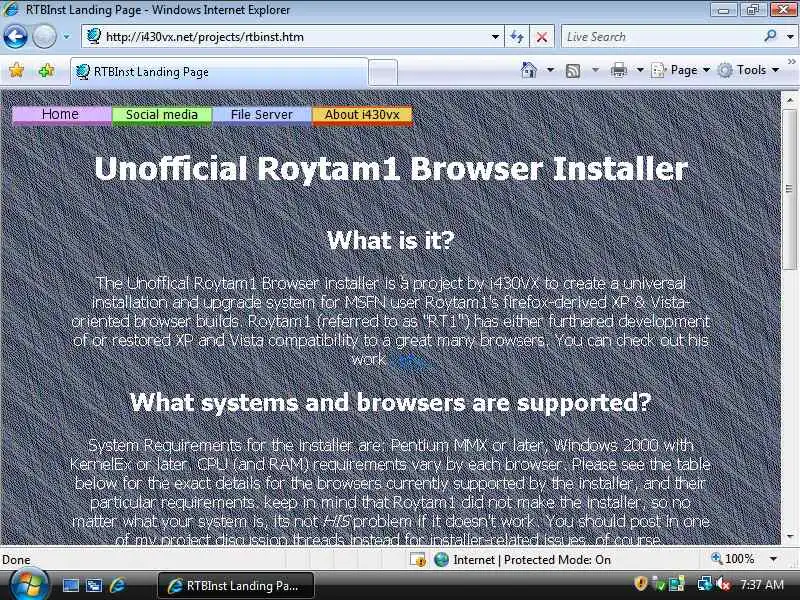Image resolution: width=800 pixels, height=600 pixels.
Task: Expand the Print options dropdown arrow
Action: click(640, 70)
